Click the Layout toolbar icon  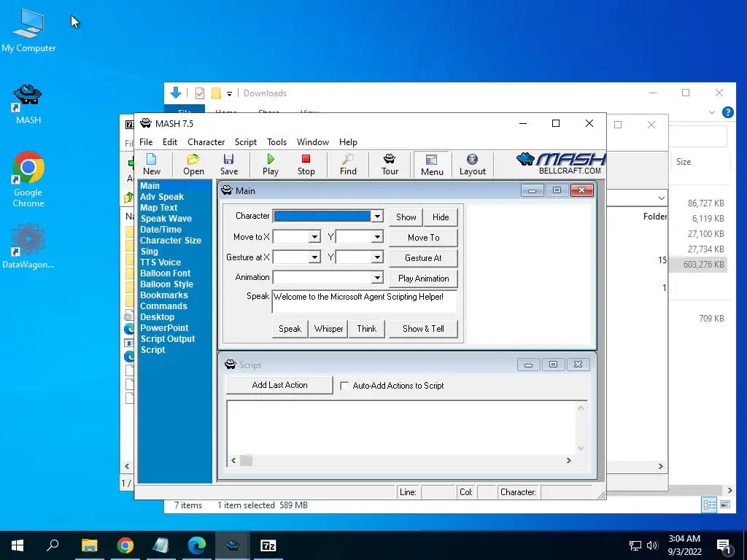(472, 164)
